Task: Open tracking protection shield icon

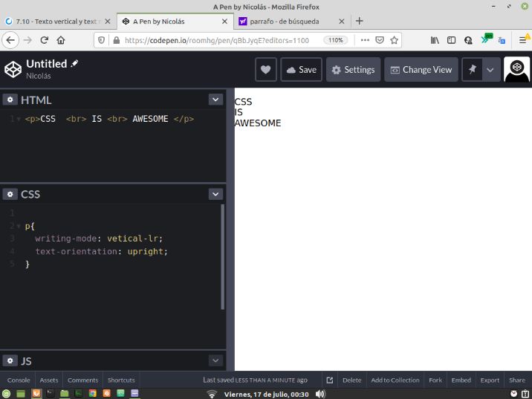Action: click(101, 40)
